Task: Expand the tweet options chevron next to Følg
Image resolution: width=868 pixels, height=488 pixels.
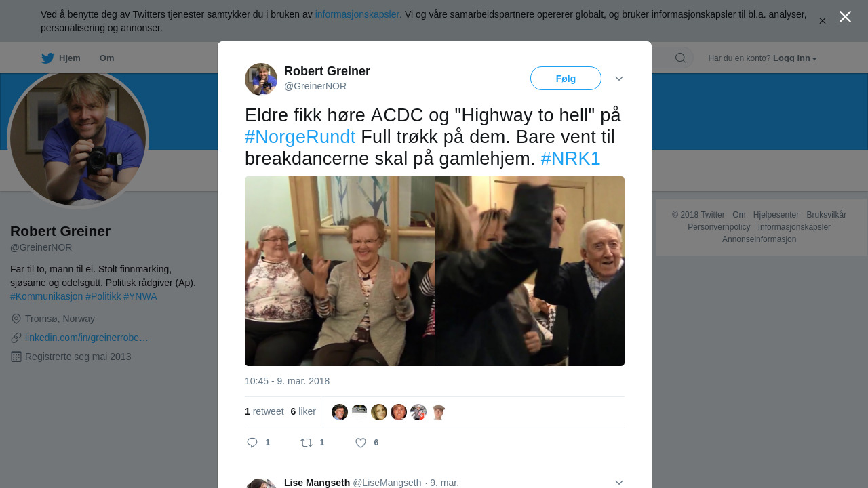Action: [x=619, y=79]
